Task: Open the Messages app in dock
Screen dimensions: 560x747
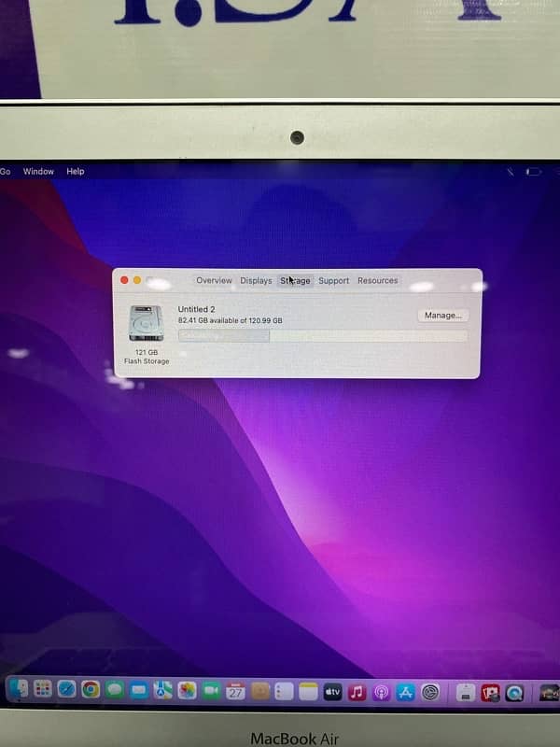Action: tap(115, 690)
